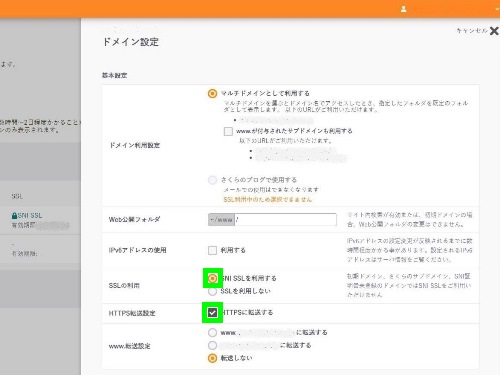Click the Web公開フォルダ row label
The width and height of the screenshot is (500, 375).
pos(134,220)
